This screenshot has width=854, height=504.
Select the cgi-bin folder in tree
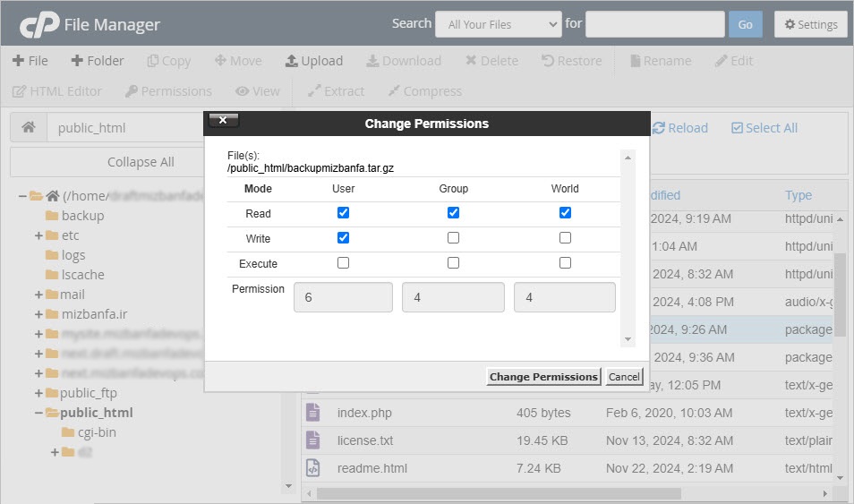[89, 432]
